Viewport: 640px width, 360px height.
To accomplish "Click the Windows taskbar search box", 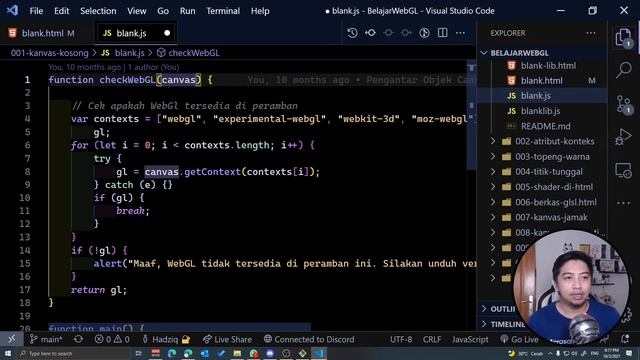I will 74,353.
